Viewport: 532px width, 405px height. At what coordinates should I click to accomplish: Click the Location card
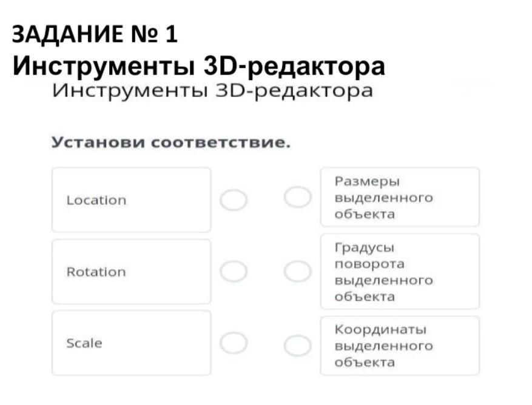pos(132,200)
